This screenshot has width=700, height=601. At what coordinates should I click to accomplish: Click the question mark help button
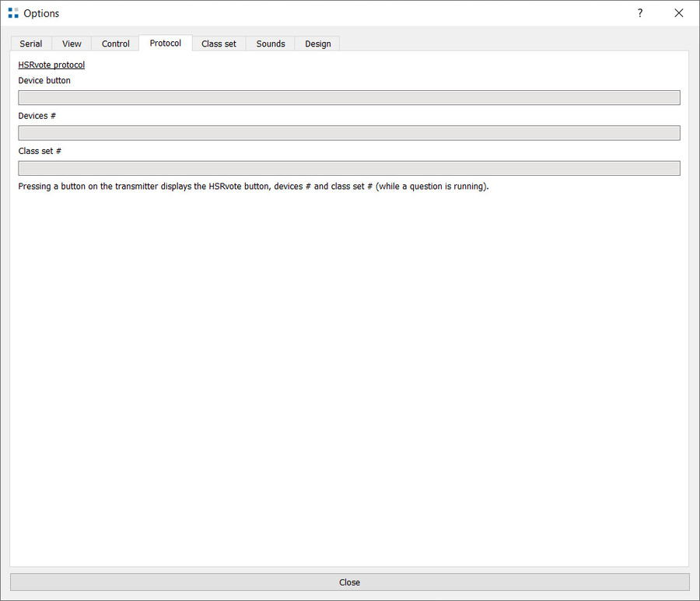tap(640, 13)
